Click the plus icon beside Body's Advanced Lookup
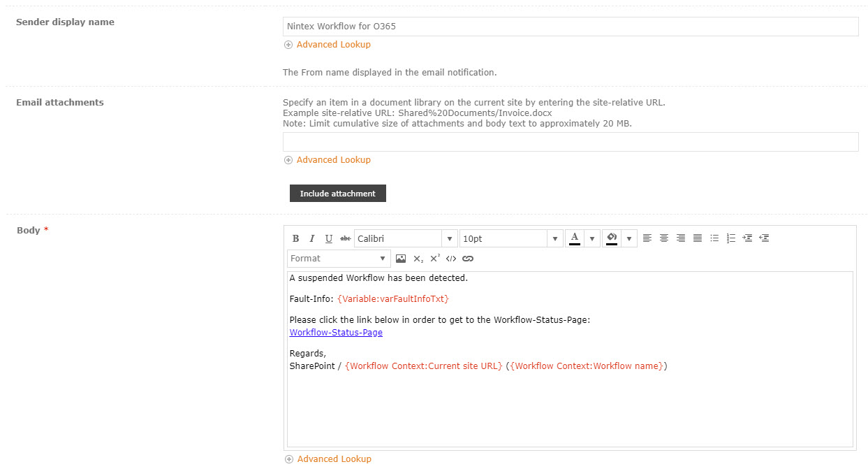The width and height of the screenshot is (868, 469). point(289,459)
